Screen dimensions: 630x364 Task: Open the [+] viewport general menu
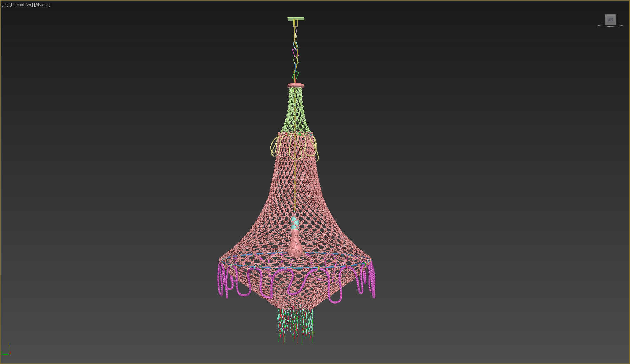[x=5, y=5]
